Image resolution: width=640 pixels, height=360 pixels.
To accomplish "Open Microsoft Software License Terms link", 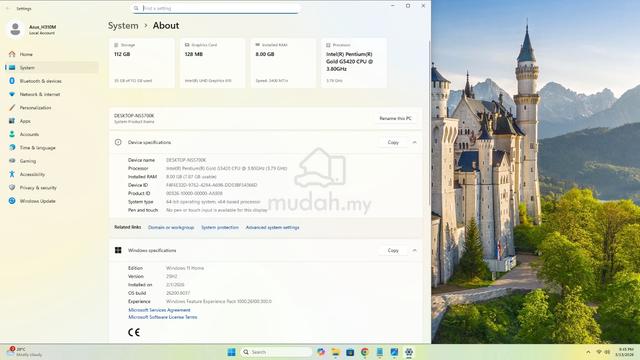I will (x=162, y=317).
